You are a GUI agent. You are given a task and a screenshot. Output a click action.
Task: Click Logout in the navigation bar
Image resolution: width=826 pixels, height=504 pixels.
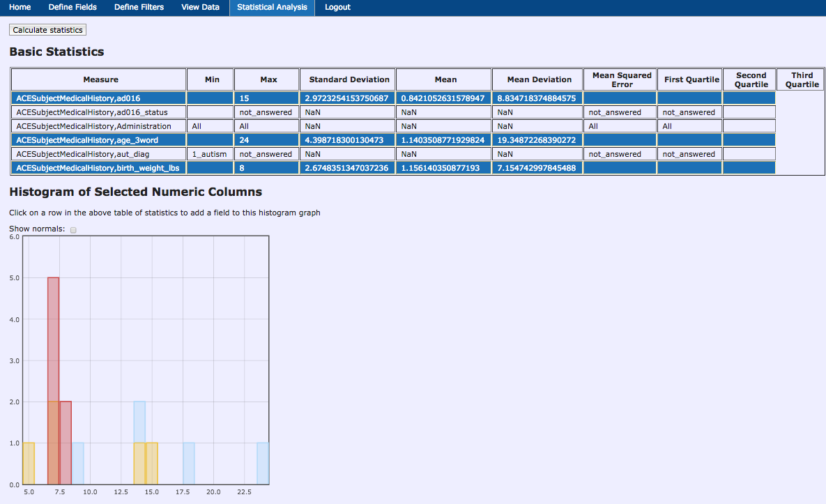point(337,8)
